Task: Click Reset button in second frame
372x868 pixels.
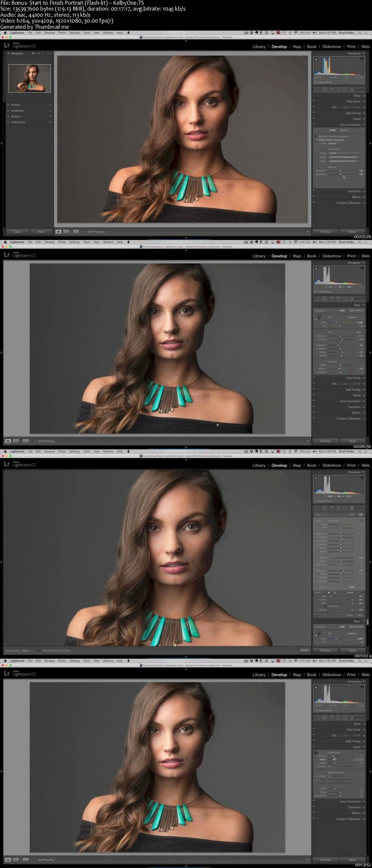Action: coord(352,441)
